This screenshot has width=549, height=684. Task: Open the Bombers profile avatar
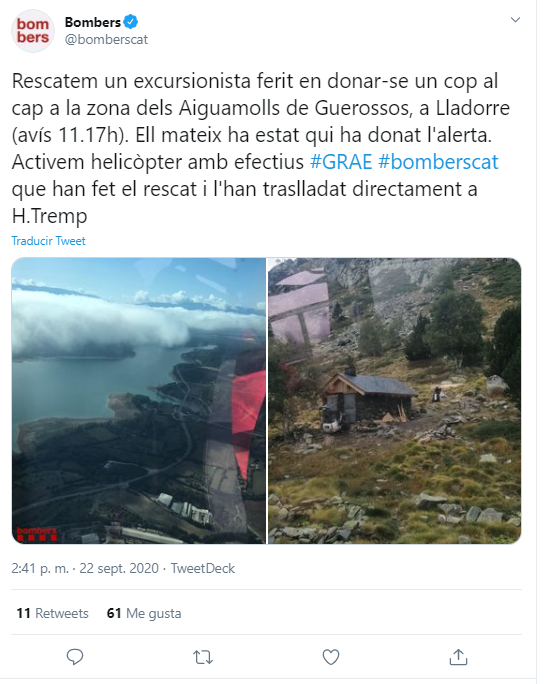33,31
